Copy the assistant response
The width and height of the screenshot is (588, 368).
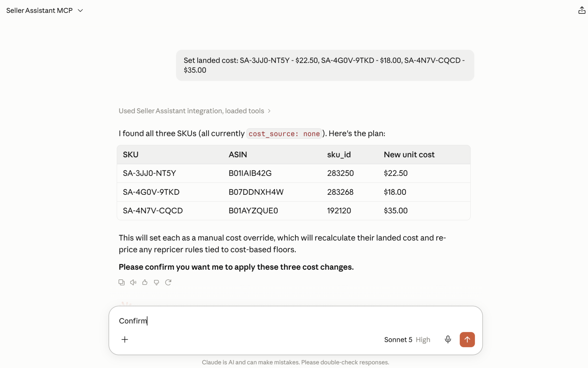121,282
